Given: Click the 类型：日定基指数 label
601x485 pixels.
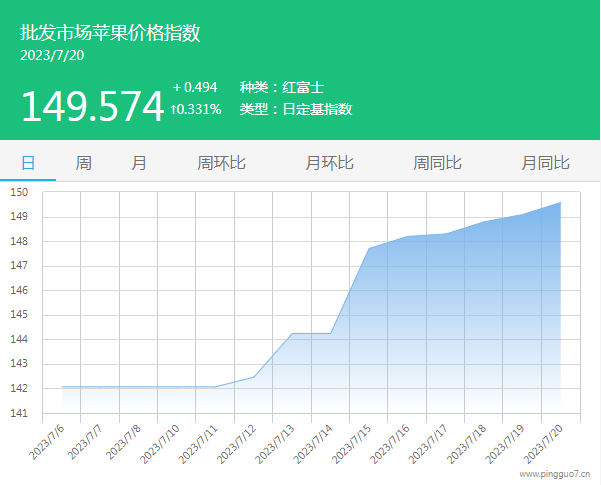Looking at the screenshot, I should pos(296,109).
